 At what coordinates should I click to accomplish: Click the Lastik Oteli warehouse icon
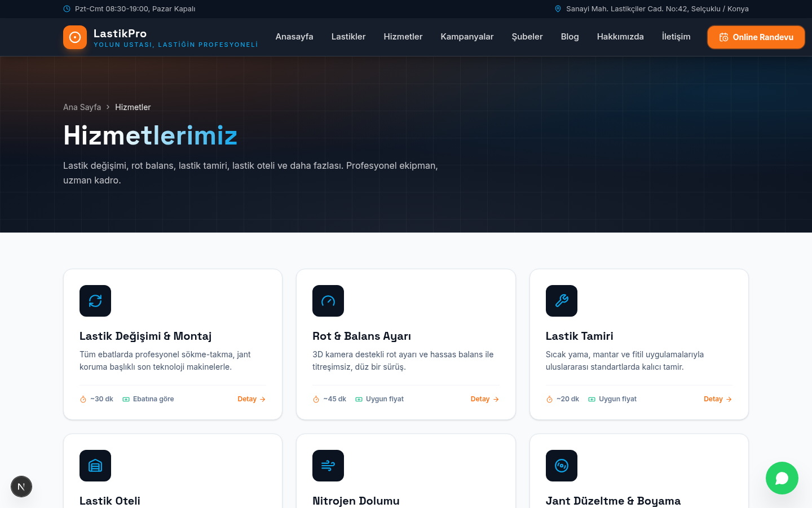tap(95, 466)
